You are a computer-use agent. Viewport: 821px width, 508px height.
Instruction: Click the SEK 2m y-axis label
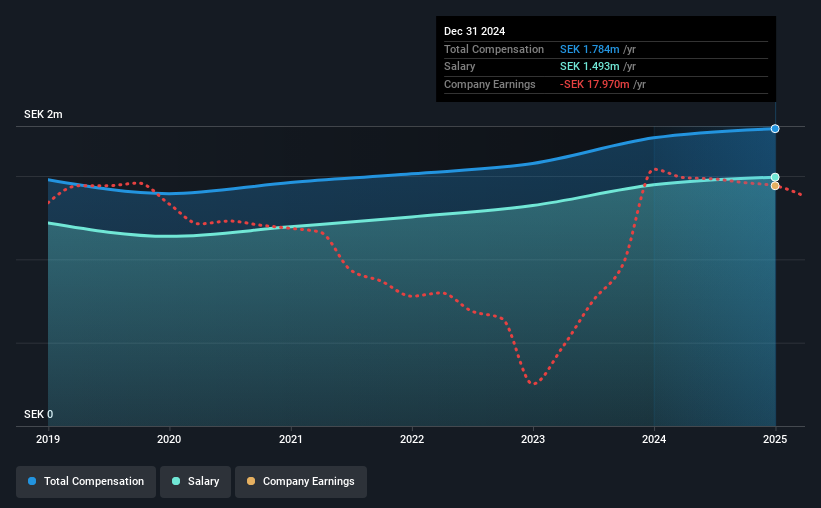click(43, 114)
